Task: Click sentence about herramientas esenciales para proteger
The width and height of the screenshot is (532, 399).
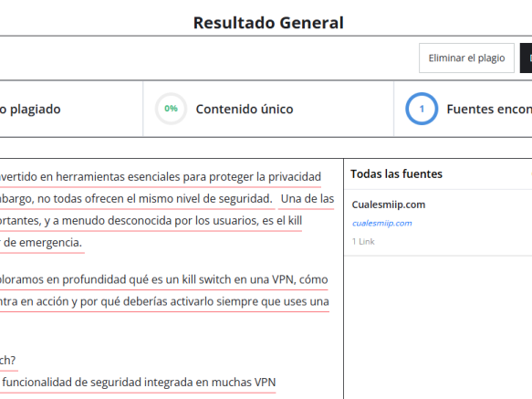Action: click(161, 177)
